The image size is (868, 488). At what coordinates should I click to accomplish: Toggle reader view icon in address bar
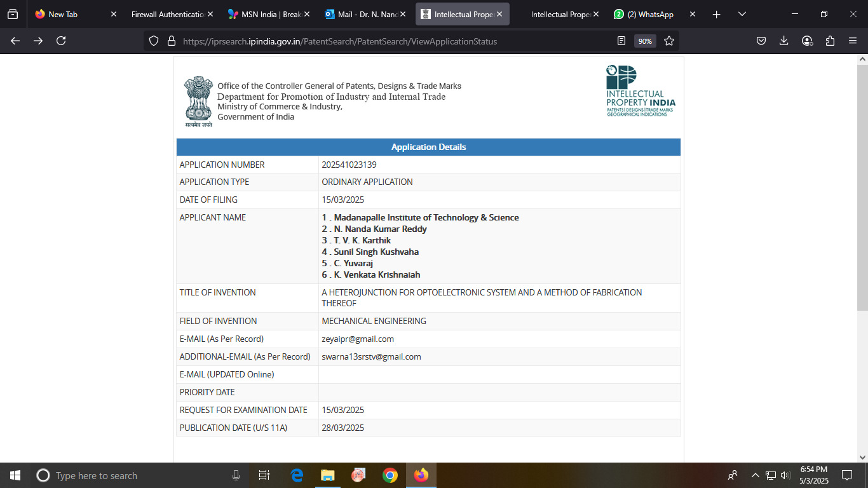click(x=621, y=41)
